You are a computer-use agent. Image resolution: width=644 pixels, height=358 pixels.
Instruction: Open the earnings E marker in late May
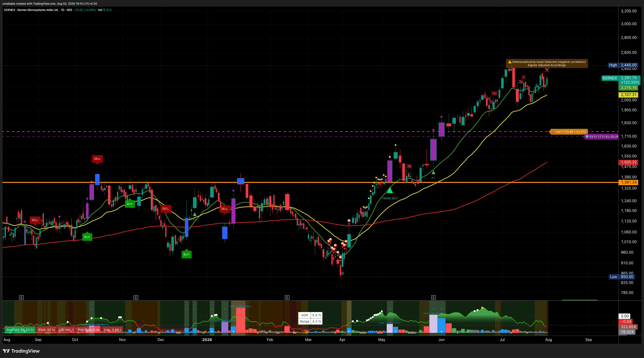(434, 297)
